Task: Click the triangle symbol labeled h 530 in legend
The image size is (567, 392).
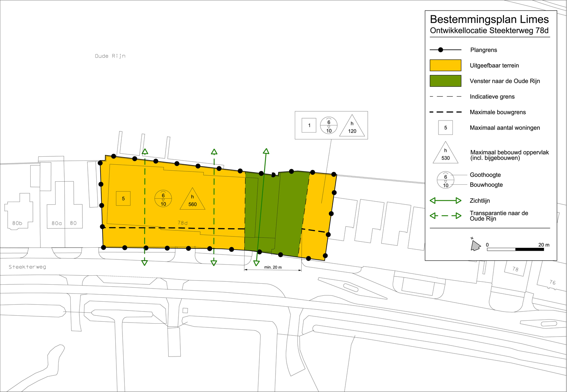Action: (x=446, y=153)
